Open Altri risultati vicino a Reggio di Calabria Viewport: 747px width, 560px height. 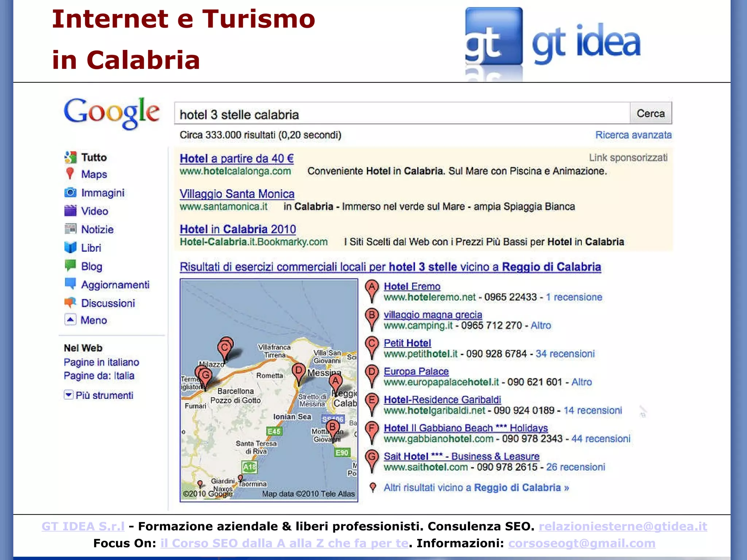coord(476,488)
